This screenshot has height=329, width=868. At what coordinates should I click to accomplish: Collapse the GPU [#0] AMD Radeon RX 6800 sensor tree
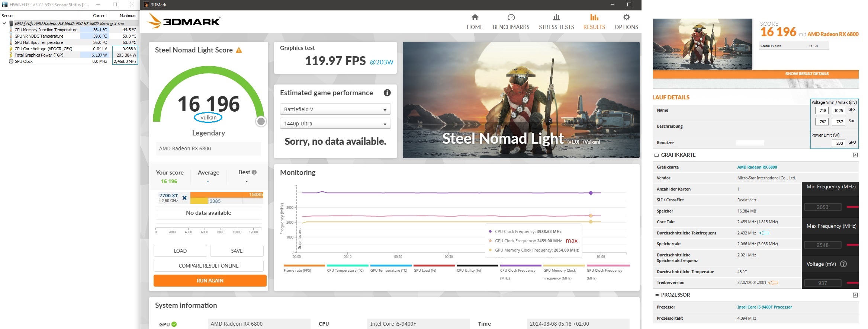coord(4,23)
